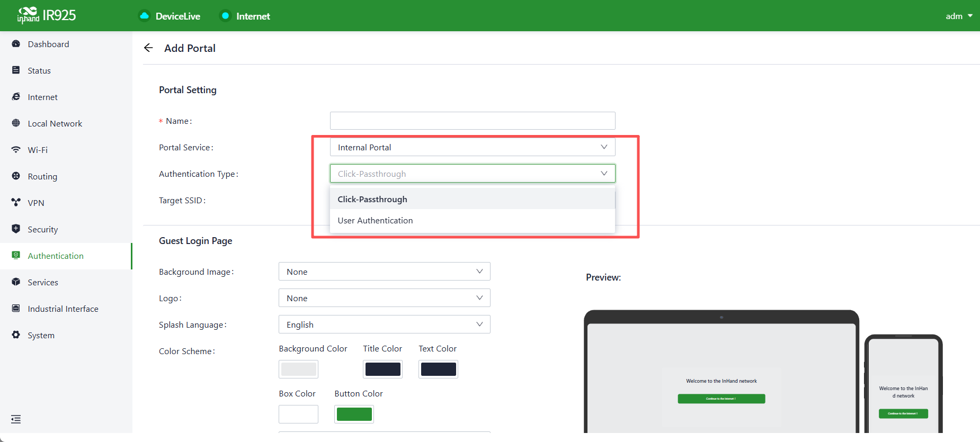Screen dimensions: 980x442
Task: Click the Authentication sidebar icon
Action: pos(16,256)
